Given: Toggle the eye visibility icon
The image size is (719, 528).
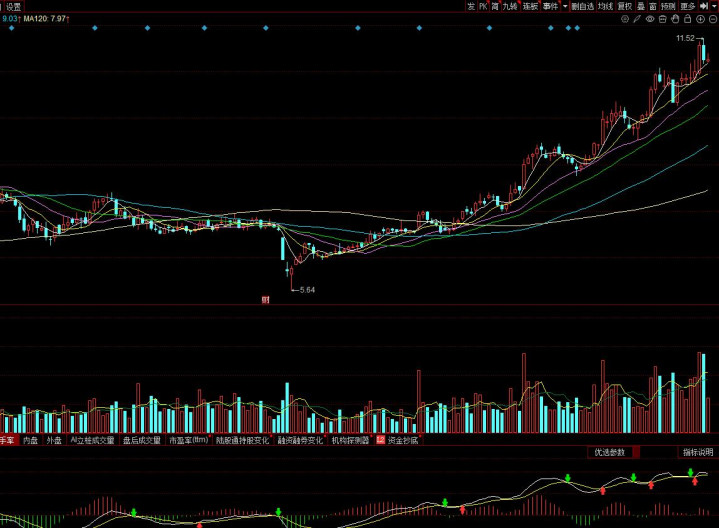Looking at the screenshot, I should pyautogui.click(x=650, y=18).
